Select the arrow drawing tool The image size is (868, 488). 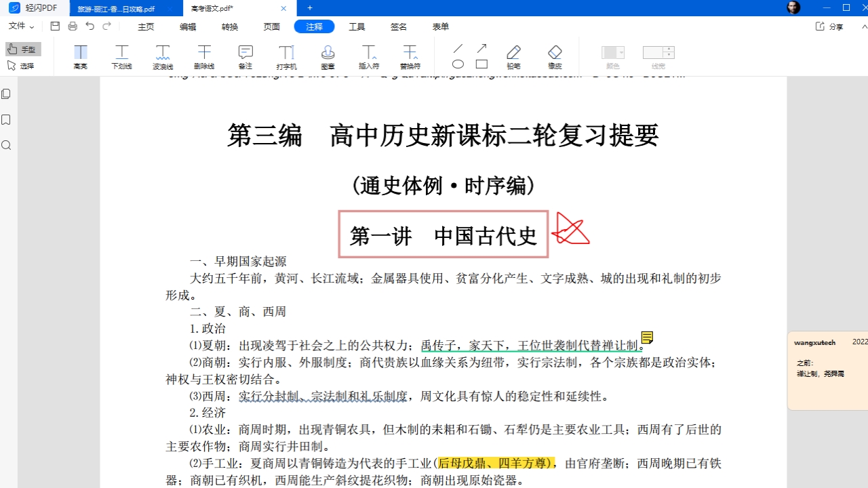coord(482,47)
